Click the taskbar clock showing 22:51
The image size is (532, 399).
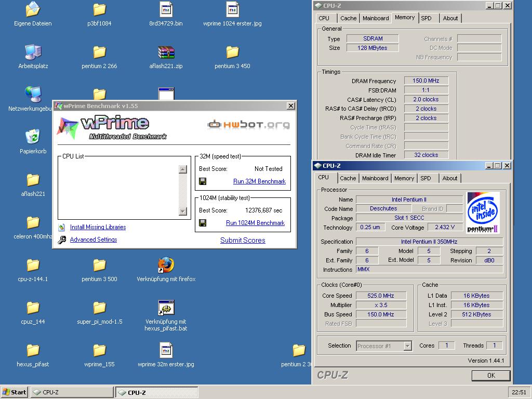coord(519,392)
